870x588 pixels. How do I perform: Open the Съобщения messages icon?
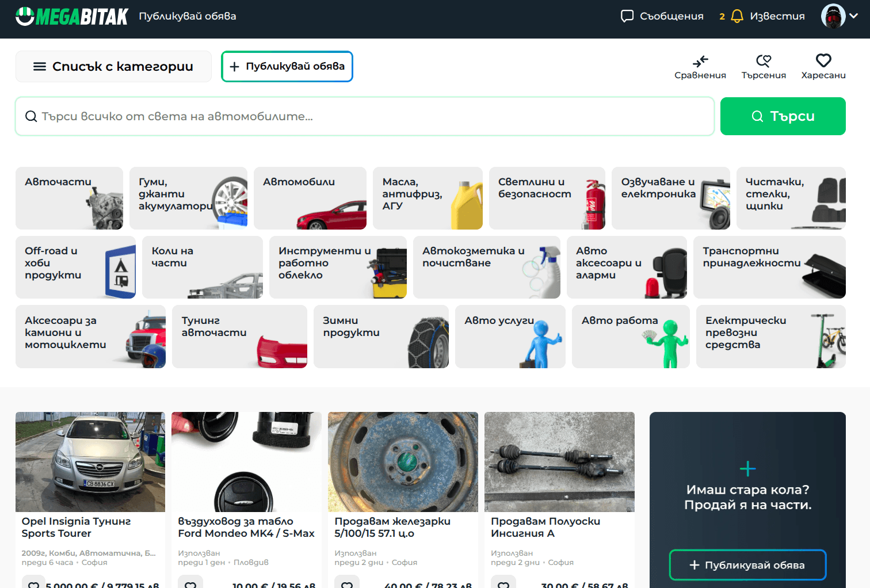point(627,16)
